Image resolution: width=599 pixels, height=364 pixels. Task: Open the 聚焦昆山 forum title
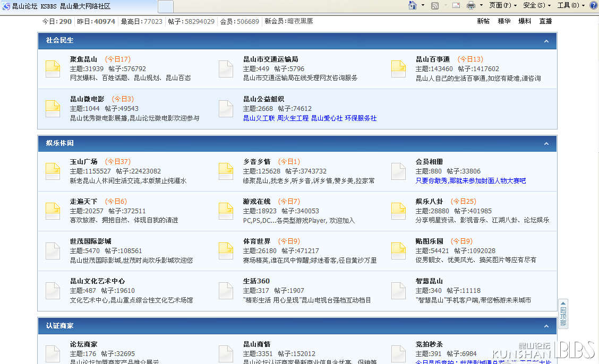click(x=83, y=59)
